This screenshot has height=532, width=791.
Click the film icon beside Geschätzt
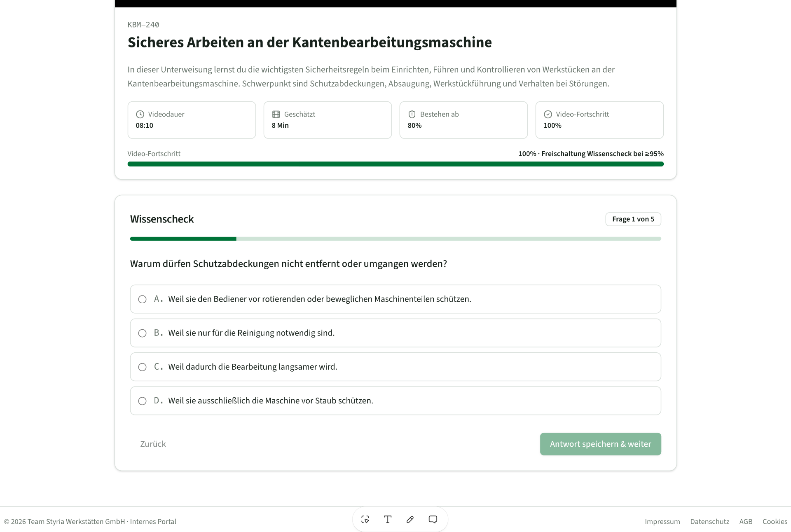276,114
